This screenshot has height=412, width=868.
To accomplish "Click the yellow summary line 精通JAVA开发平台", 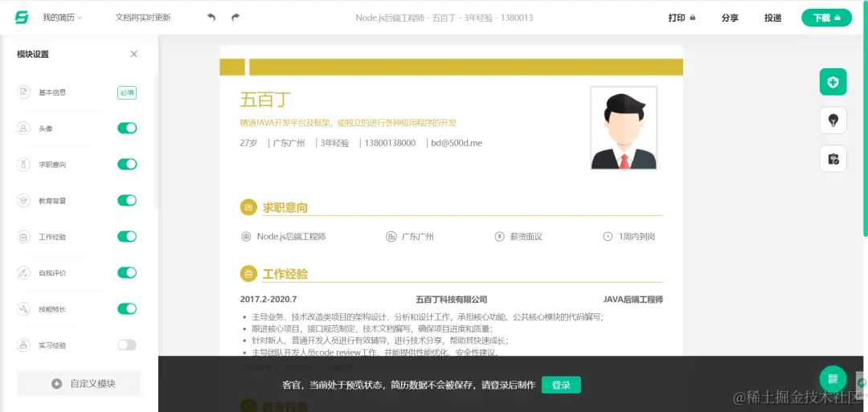I will pyautogui.click(x=348, y=122).
